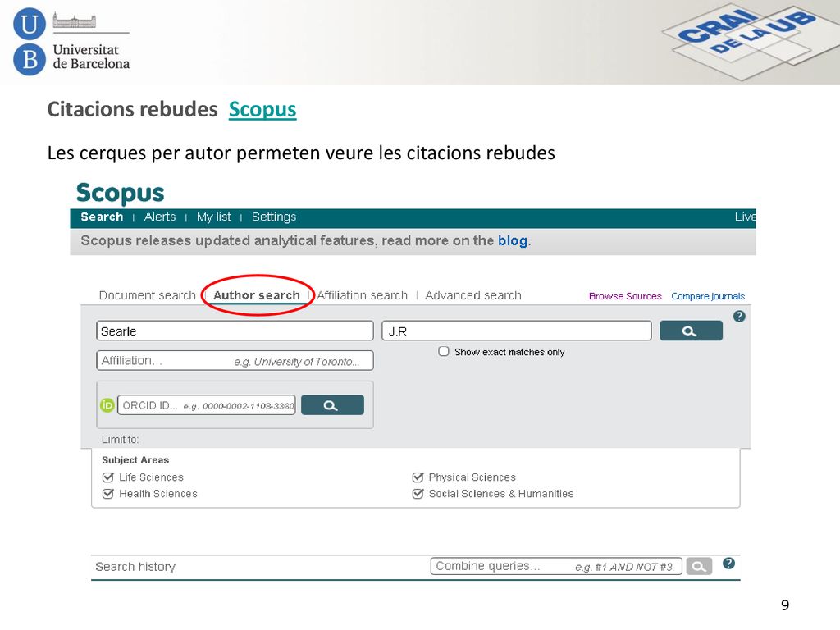
Task: Uncheck the Health Sciences subject area
Action: (107, 493)
